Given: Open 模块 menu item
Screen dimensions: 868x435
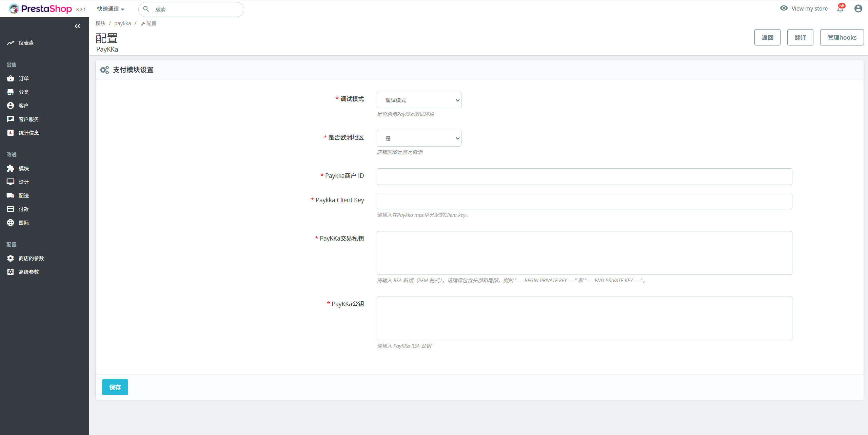Looking at the screenshot, I should click(24, 168).
